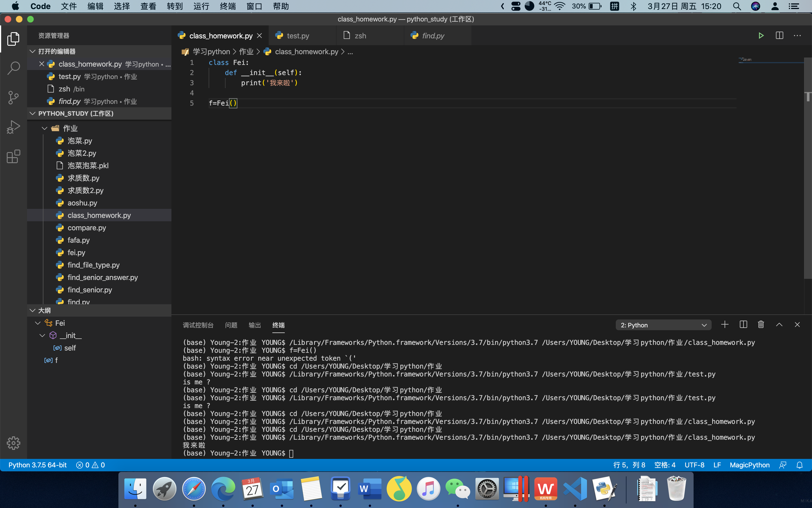
Task: Open notifications bell in status bar
Action: (800, 465)
